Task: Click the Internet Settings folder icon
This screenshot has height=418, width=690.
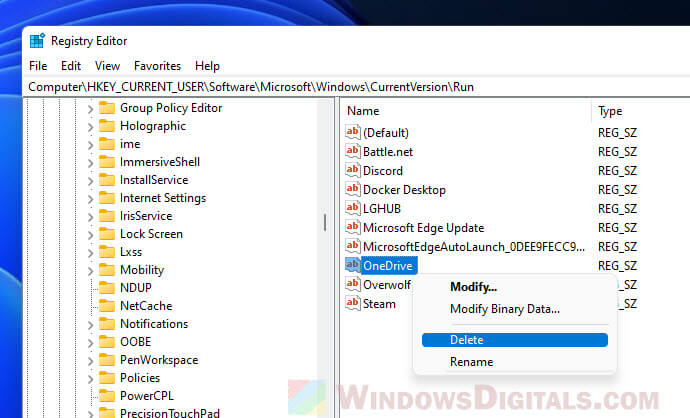Action: point(107,198)
